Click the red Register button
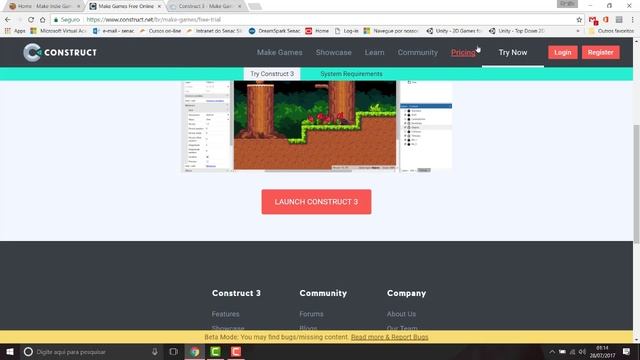640x360 pixels. [600, 52]
